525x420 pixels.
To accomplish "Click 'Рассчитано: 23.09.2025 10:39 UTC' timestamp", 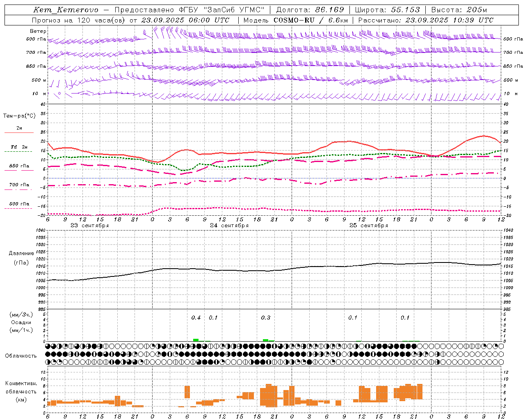I will (426, 20).
